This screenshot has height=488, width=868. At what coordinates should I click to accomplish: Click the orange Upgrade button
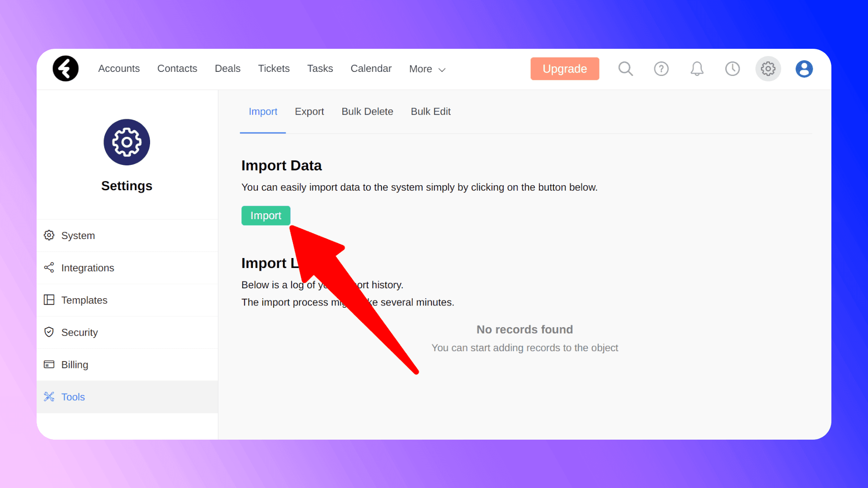pos(565,69)
